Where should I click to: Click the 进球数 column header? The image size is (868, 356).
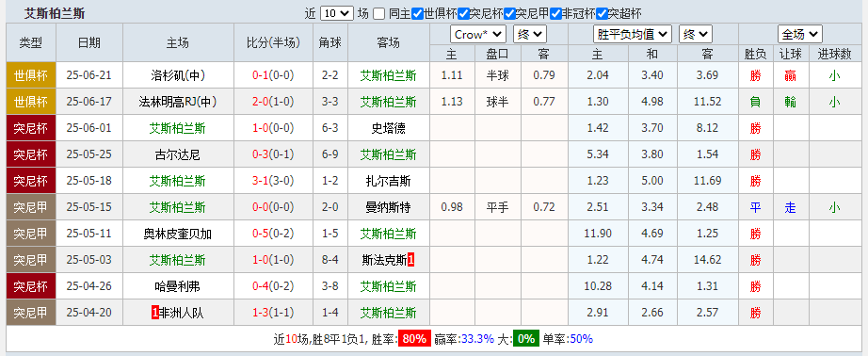(x=834, y=54)
